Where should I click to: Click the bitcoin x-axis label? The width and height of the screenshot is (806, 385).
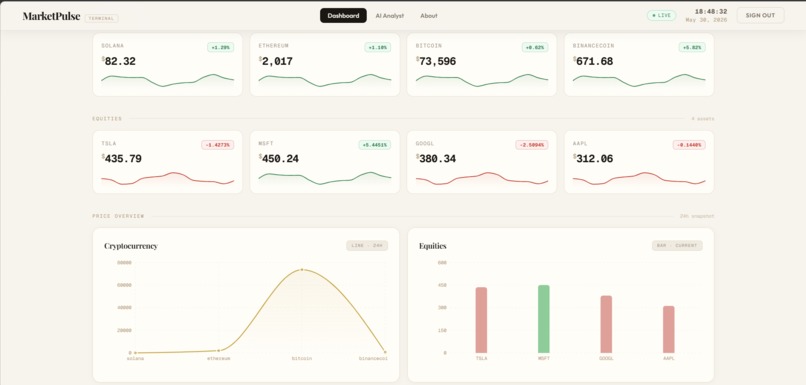click(302, 358)
